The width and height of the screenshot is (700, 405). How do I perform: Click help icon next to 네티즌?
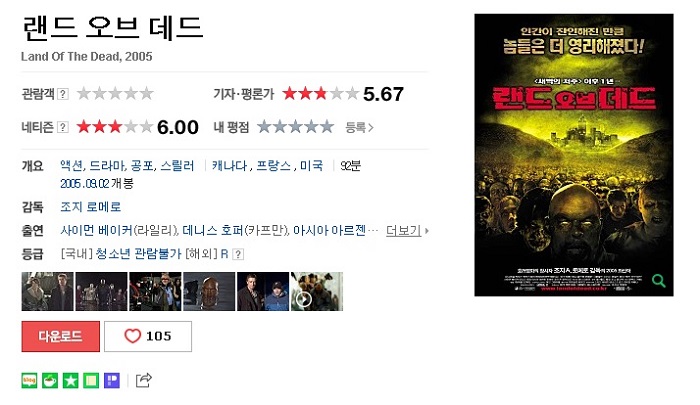tap(63, 127)
